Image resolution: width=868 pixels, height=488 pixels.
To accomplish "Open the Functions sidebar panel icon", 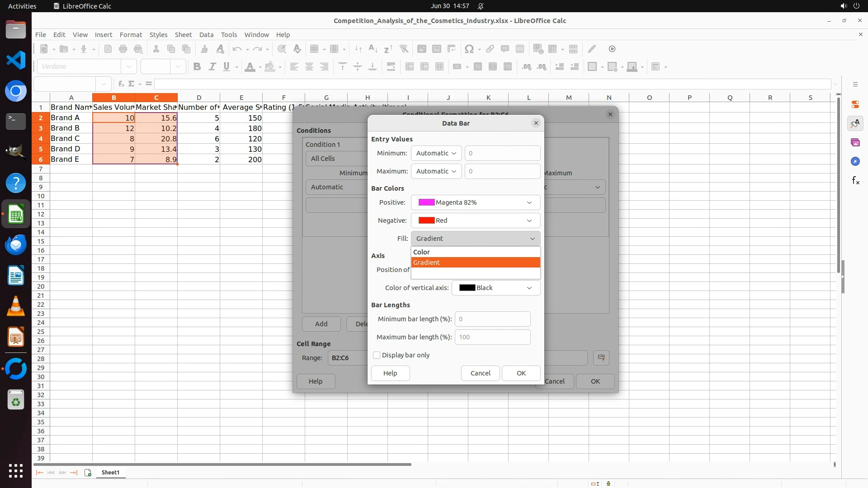I will tap(855, 181).
